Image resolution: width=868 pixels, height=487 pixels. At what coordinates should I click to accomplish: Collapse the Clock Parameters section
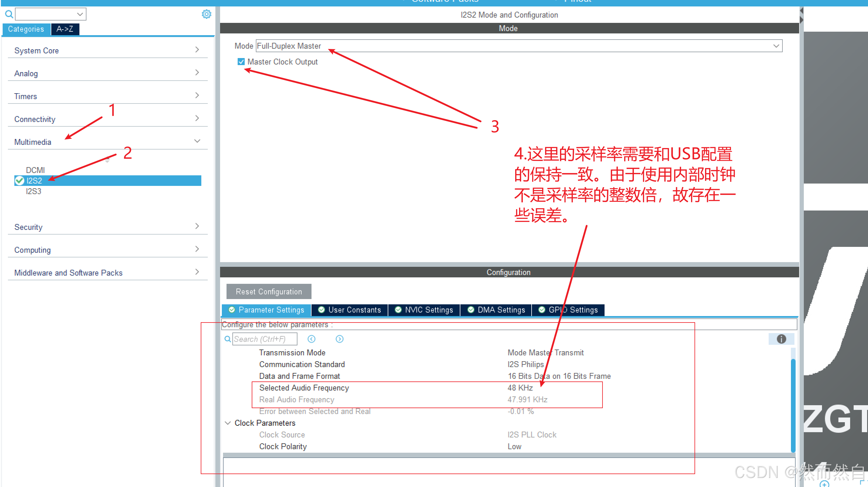228,422
